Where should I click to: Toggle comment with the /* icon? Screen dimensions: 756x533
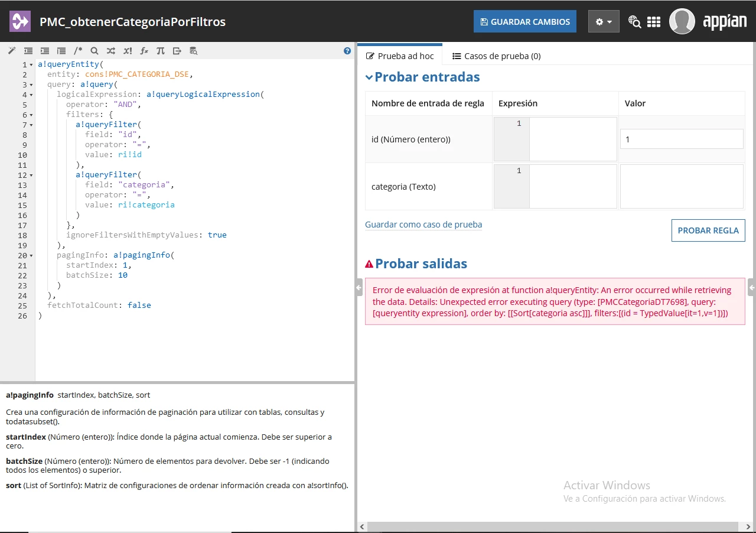point(78,51)
